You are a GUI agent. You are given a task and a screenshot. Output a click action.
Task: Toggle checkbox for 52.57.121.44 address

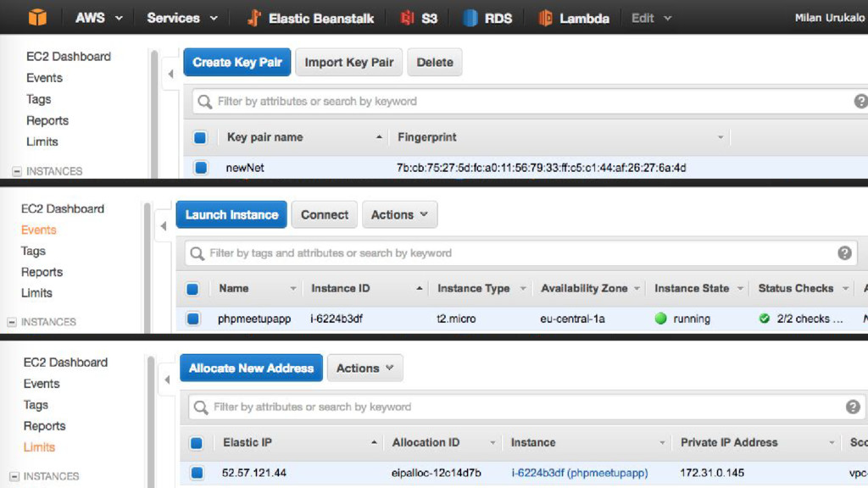197,473
